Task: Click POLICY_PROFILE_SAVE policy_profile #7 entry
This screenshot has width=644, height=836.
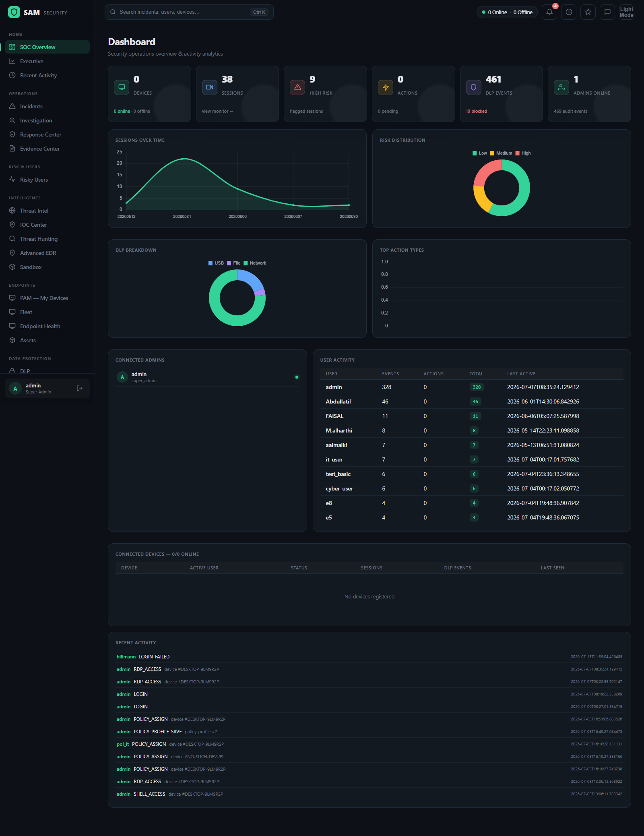Action: click(369, 732)
